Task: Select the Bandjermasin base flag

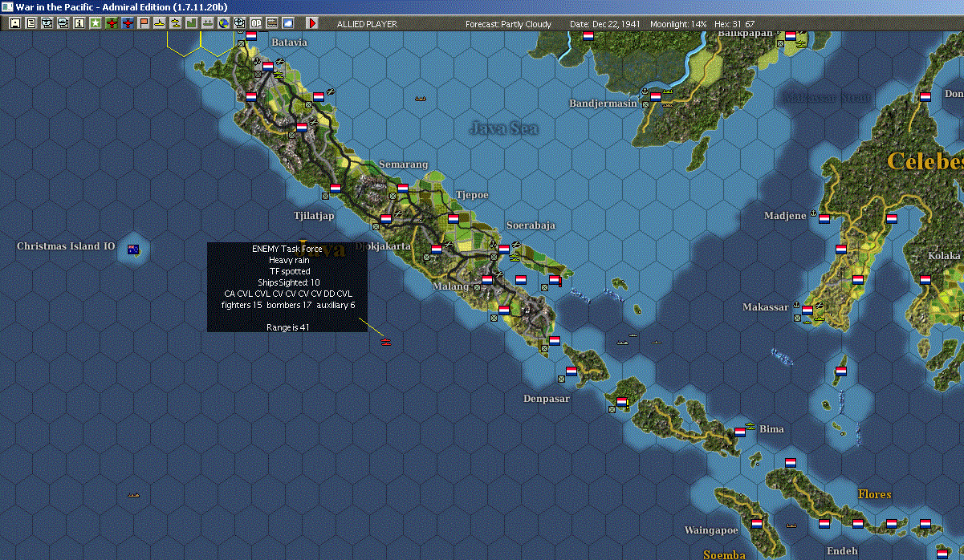Action: 656,96
